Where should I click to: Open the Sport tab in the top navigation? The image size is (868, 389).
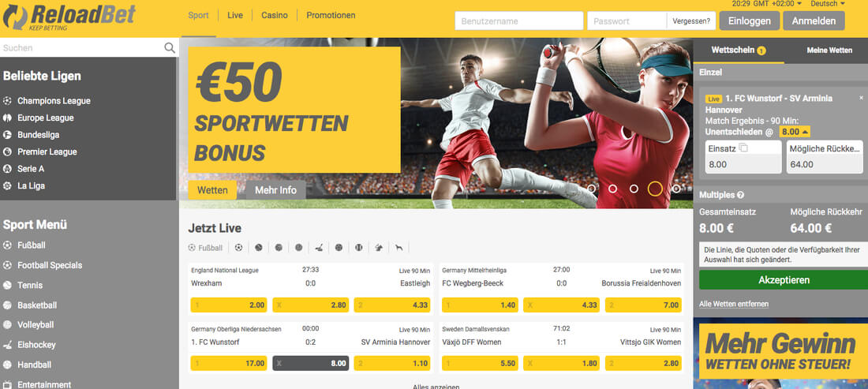[x=198, y=16]
